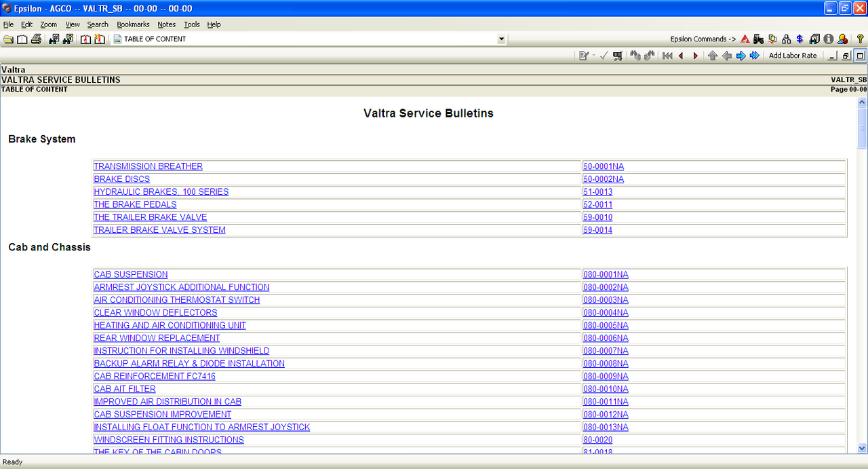The image size is (868, 469).
Task: Minimize the inner document window
Action: coord(832,56)
